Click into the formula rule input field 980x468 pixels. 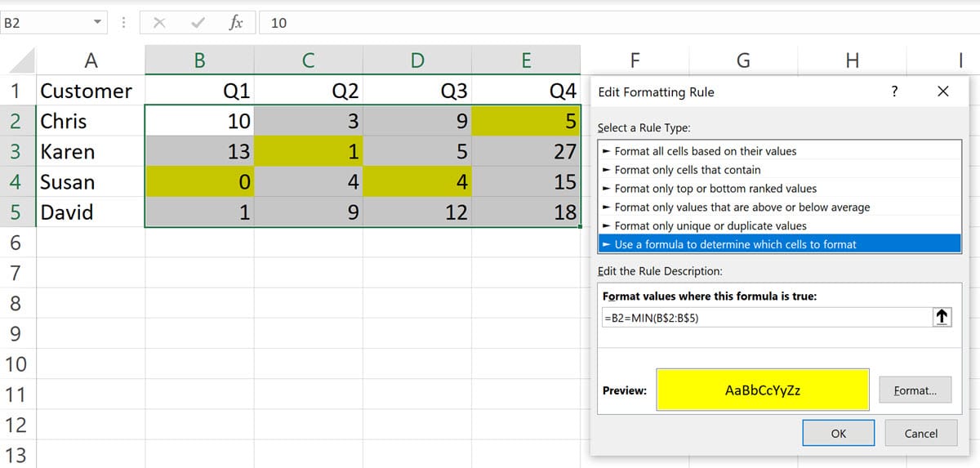click(x=764, y=318)
